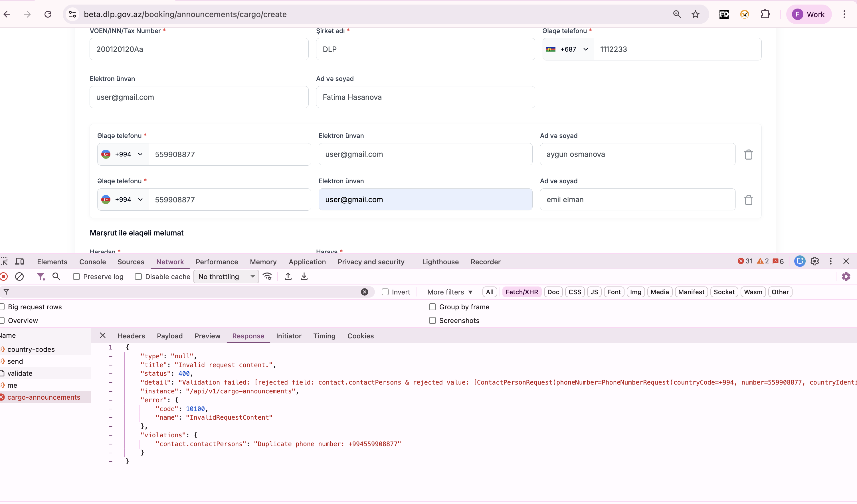The height and width of the screenshot is (504, 857).
Task: Select Fetch/XHR filter chip
Action: coord(522,292)
